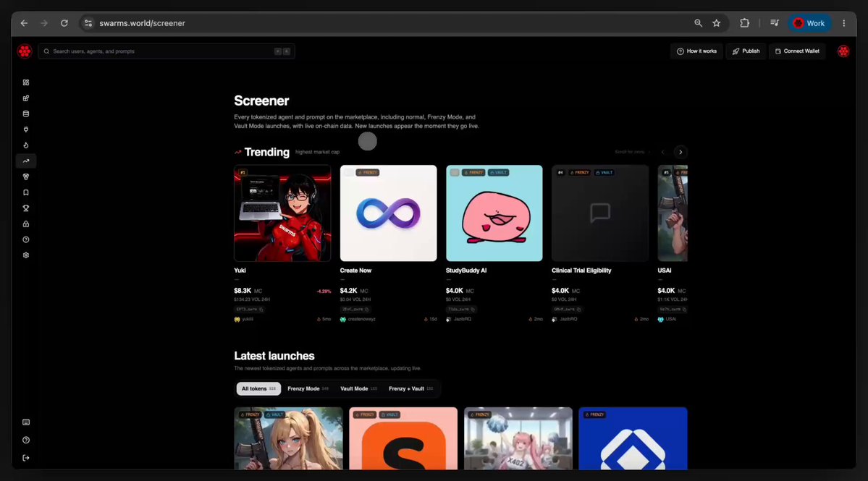Click the database cylinder sidebar icon
This screenshot has width=868, height=481.
(x=26, y=114)
